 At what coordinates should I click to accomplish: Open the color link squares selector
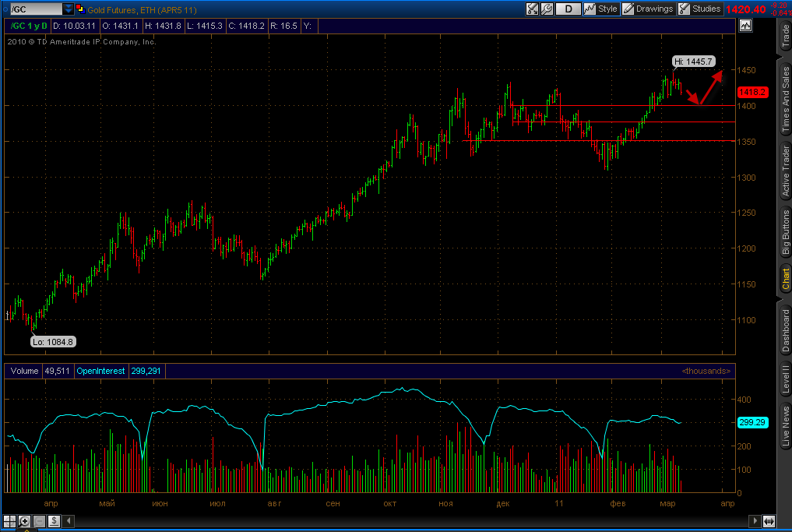pyautogui.click(x=79, y=9)
